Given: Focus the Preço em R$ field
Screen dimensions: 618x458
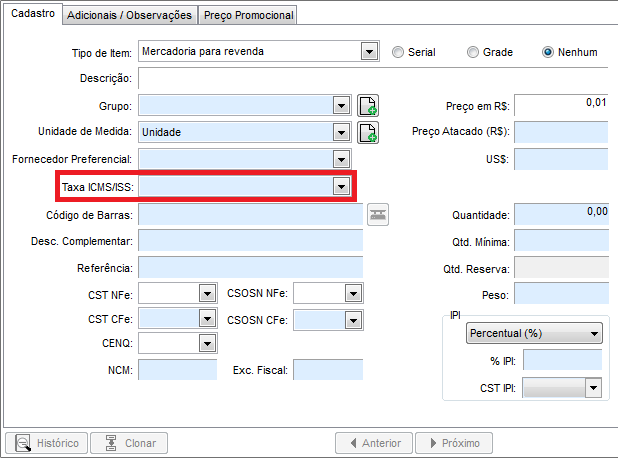Looking at the screenshot, I should click(561, 105).
